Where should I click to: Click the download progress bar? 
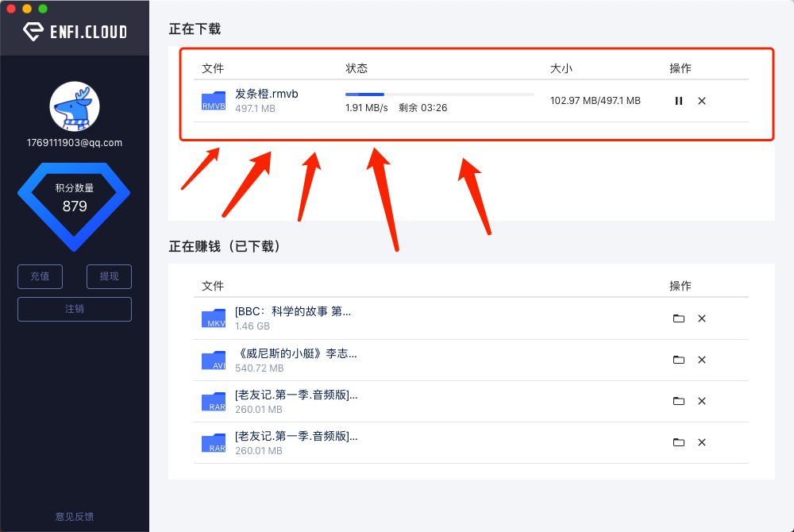pos(439,94)
